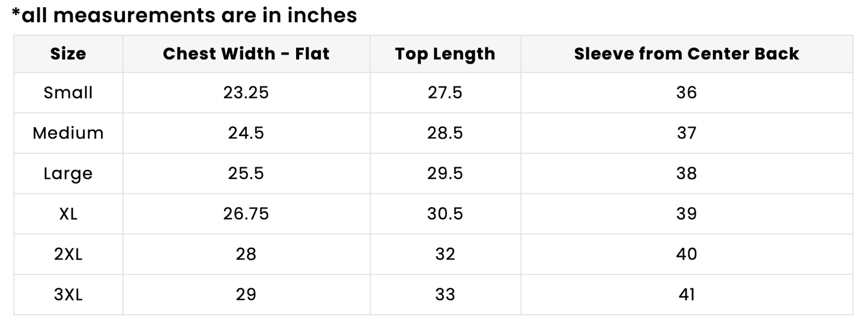868x336 pixels.
Task: Select the 3XL sleeve value 41
Action: pyautogui.click(x=687, y=295)
